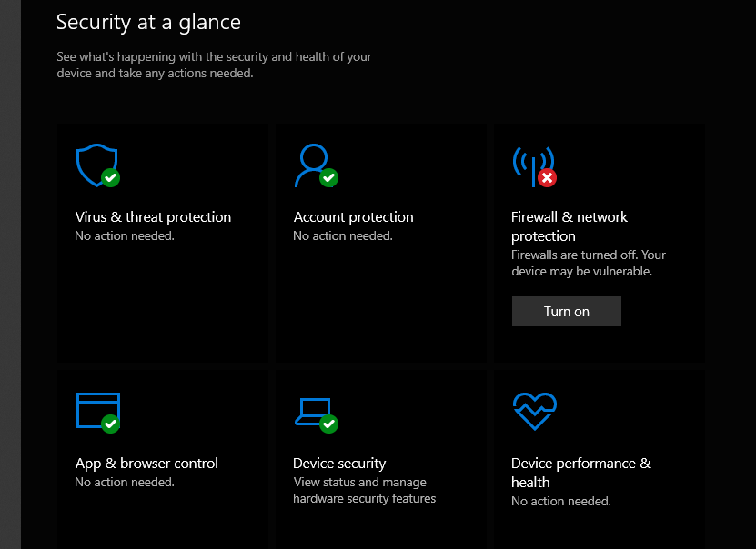Screen dimensions: 756x549
Task: Select Firewall & network protection heading
Action: point(570,226)
